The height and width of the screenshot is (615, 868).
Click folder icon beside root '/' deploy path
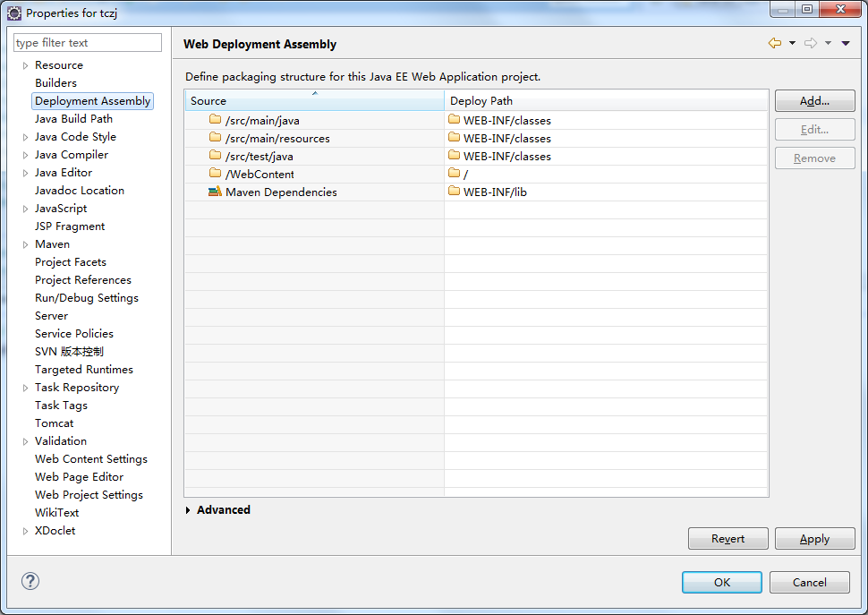454,173
